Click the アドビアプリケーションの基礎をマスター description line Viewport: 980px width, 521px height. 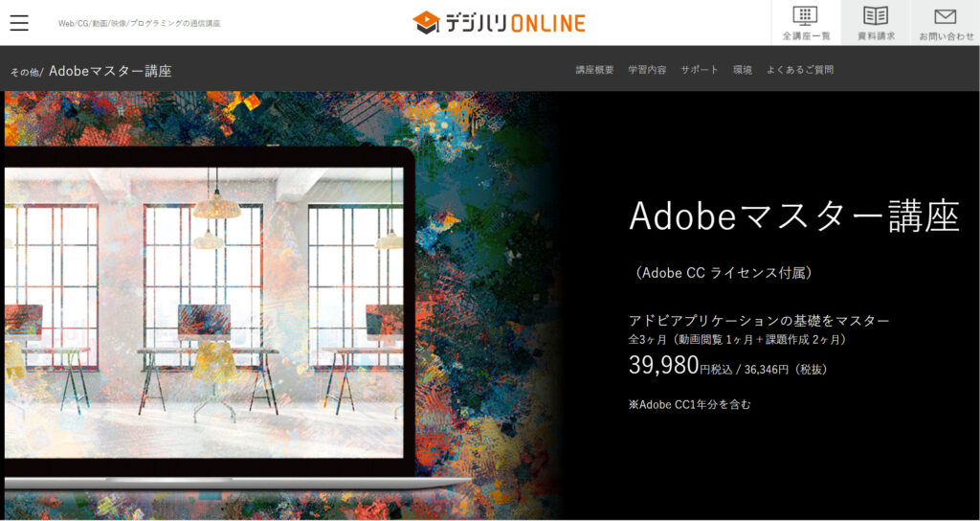[x=759, y=320]
